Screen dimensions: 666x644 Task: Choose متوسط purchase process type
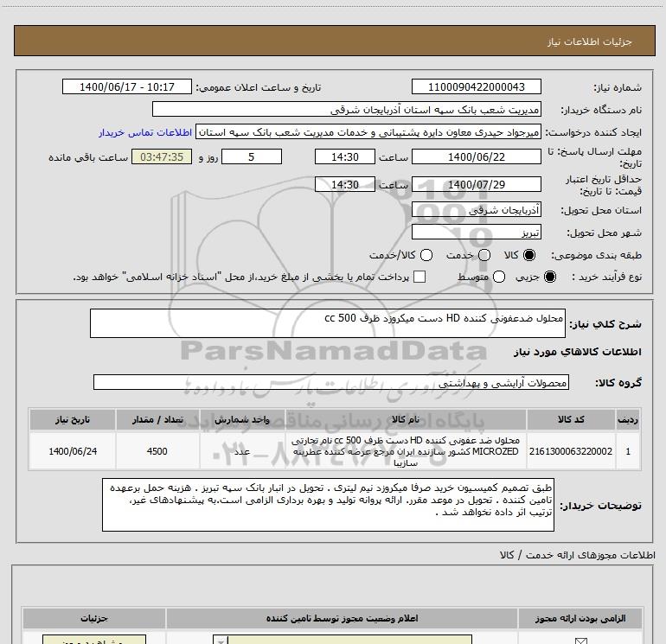[499, 277]
